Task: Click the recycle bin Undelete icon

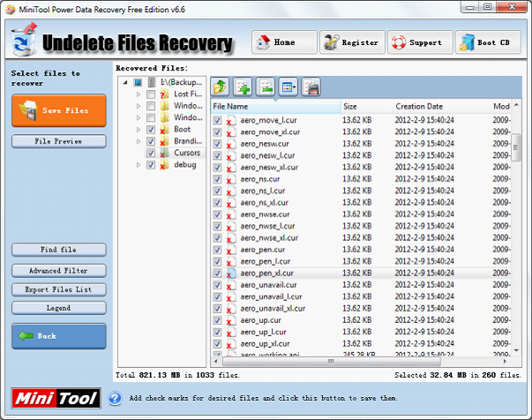Action: pyautogui.click(x=24, y=40)
